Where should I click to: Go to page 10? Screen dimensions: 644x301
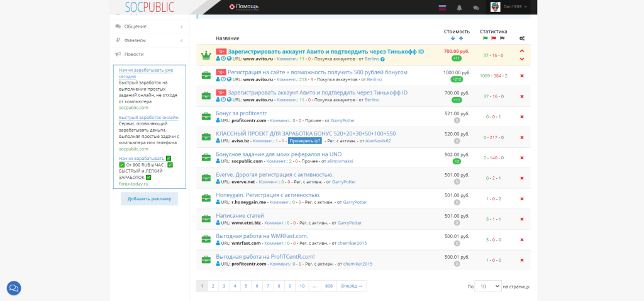pyautogui.click(x=302, y=286)
